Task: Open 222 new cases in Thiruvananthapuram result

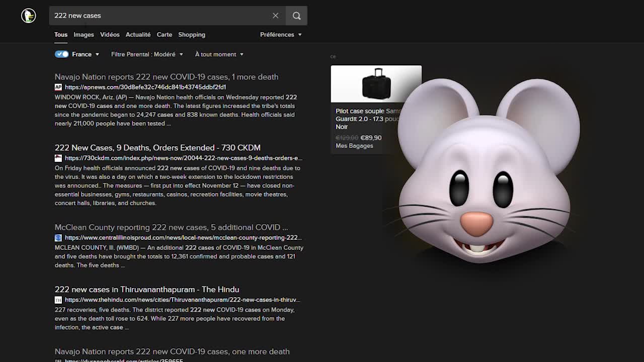Action: point(147,290)
